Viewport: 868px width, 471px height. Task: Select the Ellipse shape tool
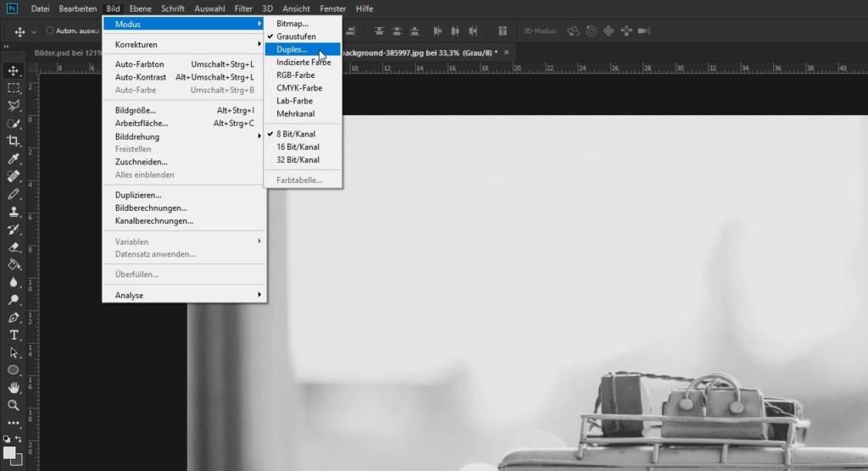(x=14, y=369)
